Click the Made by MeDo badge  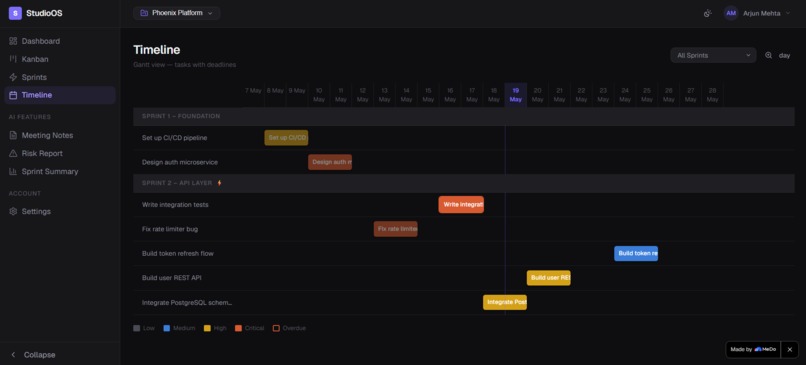(753, 350)
